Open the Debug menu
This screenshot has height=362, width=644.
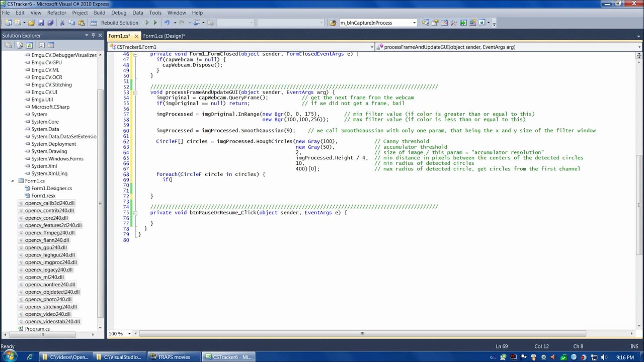point(119,13)
